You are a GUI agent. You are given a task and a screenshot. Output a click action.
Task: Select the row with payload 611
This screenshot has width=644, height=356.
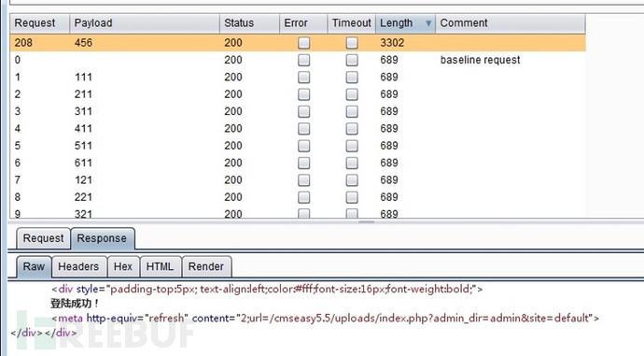[x=298, y=164]
